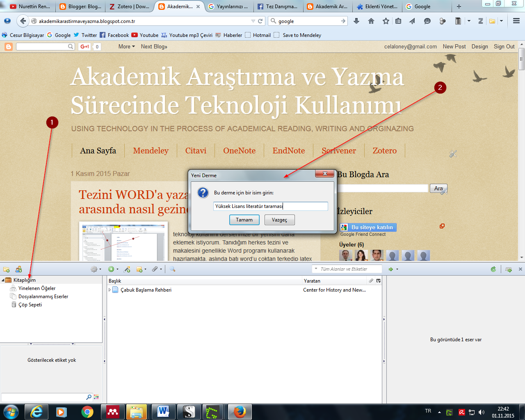Switch to the Zotero | Dow... browser tab
525x420 pixels.
[130, 6]
